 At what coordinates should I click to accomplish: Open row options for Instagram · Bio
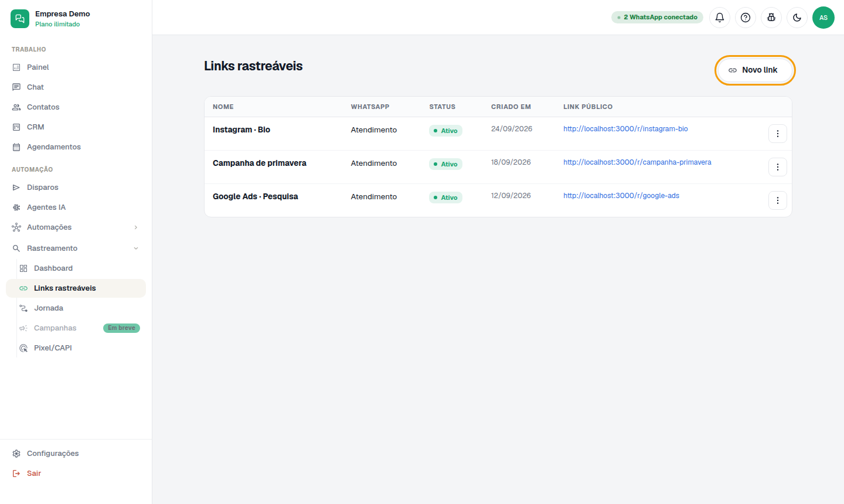[778, 134]
